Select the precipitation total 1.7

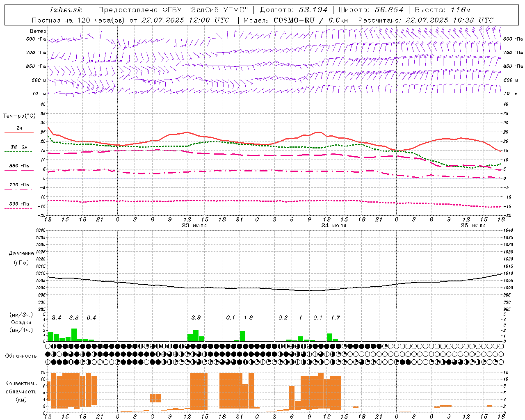[336, 318]
